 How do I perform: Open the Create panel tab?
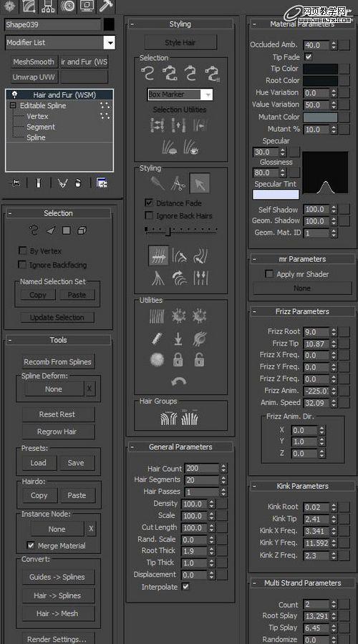click(9, 6)
